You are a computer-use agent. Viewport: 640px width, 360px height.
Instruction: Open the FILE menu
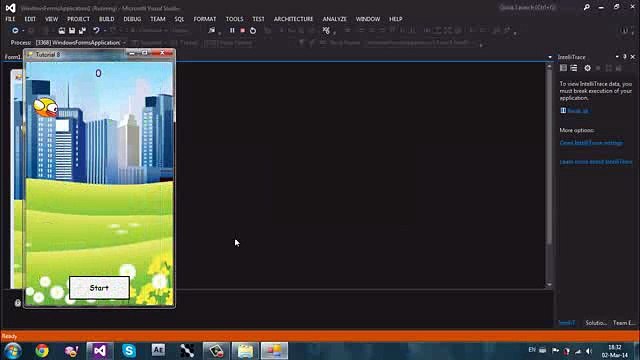[10, 19]
